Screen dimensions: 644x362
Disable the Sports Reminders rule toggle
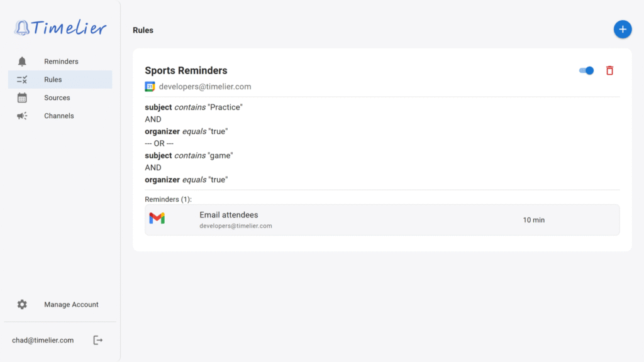586,70
